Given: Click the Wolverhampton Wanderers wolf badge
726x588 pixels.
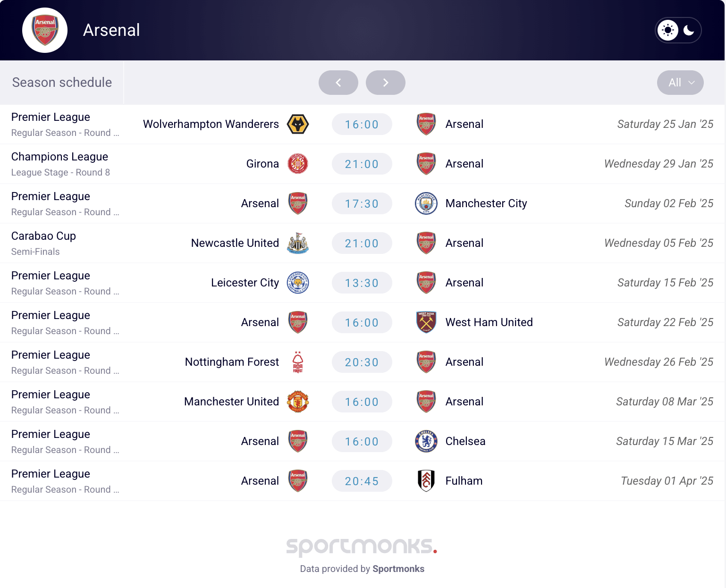Looking at the screenshot, I should pyautogui.click(x=298, y=124).
